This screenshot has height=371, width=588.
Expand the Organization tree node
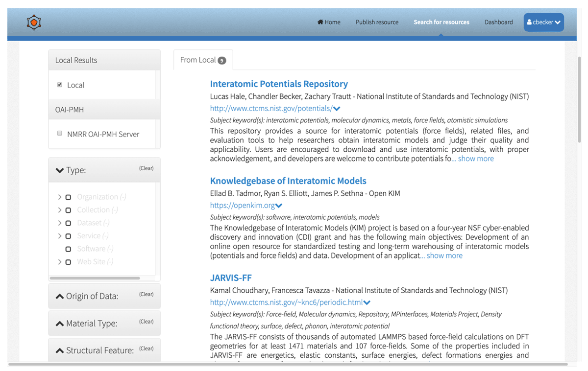(x=60, y=197)
